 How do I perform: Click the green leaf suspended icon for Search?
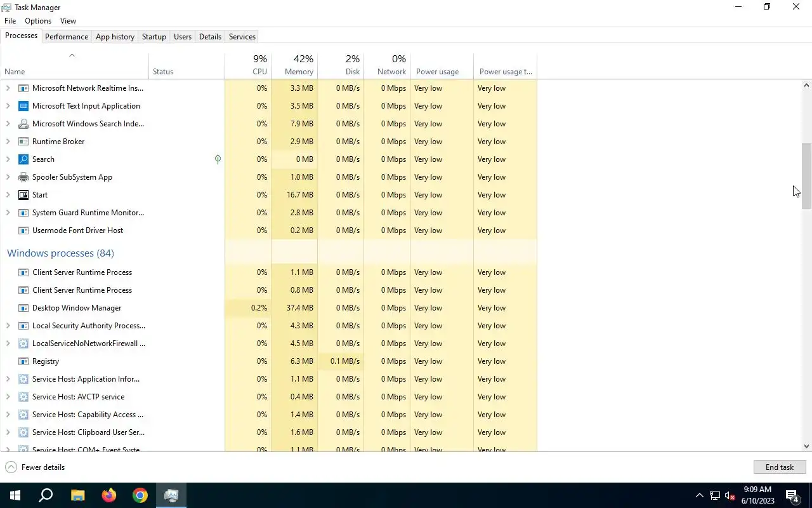pos(218,159)
